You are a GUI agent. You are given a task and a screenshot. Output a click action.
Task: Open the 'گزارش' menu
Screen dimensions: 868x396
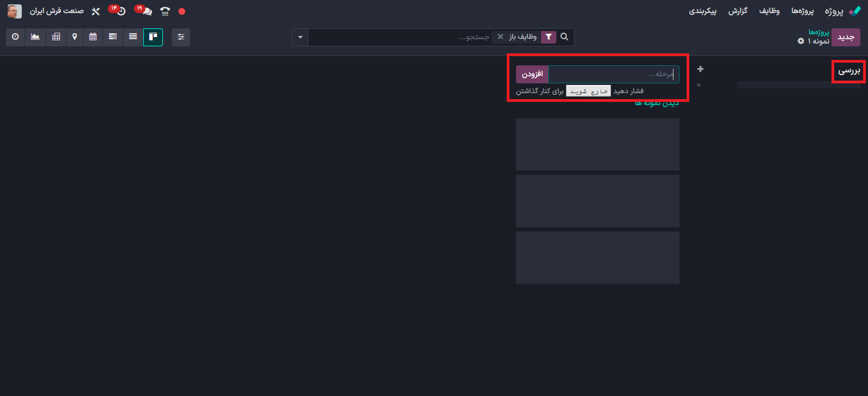click(x=738, y=11)
